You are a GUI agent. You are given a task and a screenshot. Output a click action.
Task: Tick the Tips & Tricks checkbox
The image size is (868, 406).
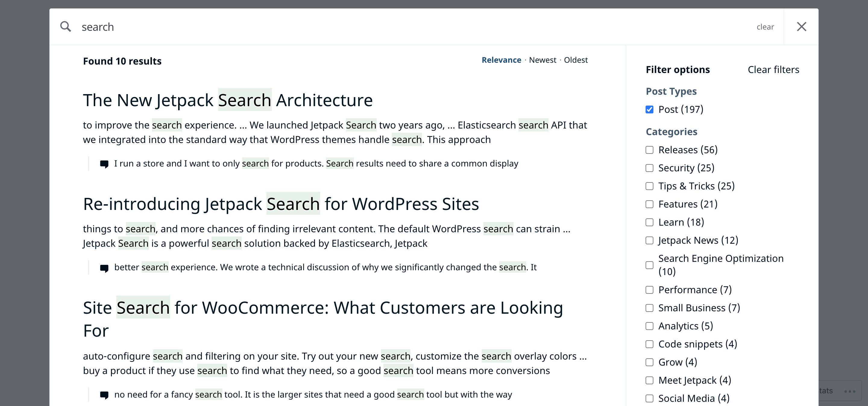pos(649,186)
